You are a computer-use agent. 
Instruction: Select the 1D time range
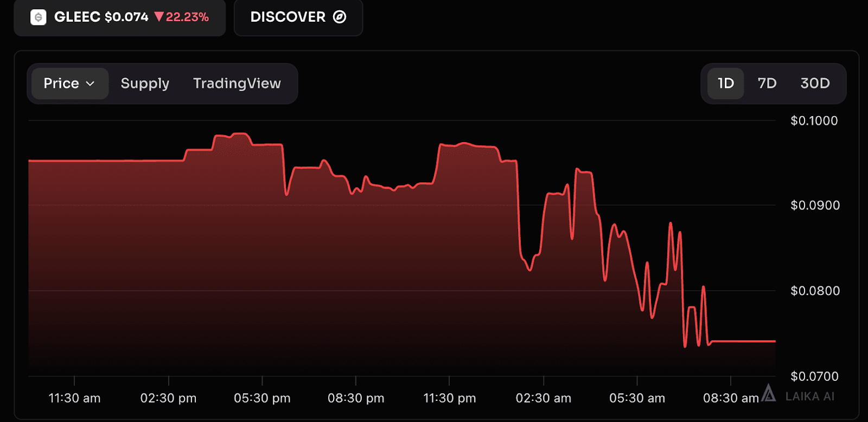tap(725, 84)
